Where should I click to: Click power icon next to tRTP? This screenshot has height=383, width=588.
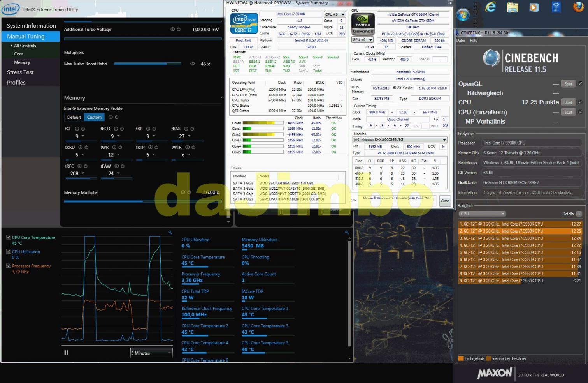pos(156,147)
